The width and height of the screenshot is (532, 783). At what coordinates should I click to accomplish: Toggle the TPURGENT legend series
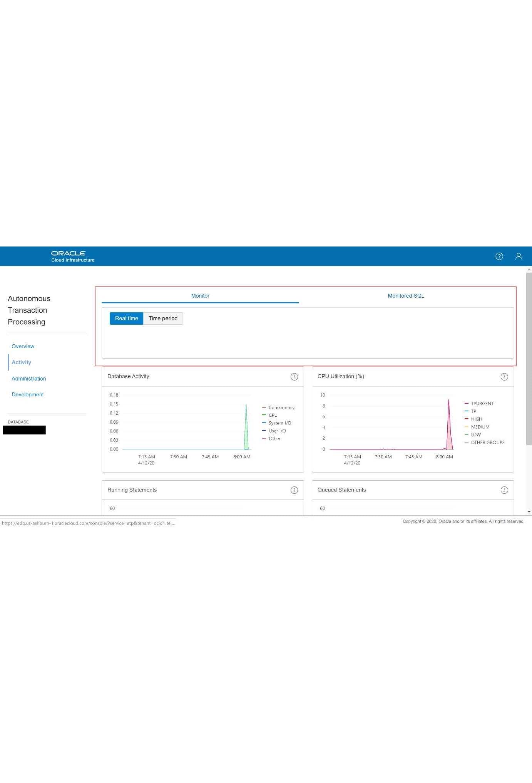click(482, 404)
